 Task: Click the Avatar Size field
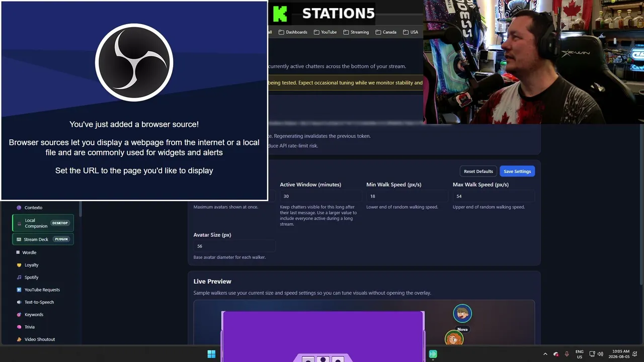234,246
